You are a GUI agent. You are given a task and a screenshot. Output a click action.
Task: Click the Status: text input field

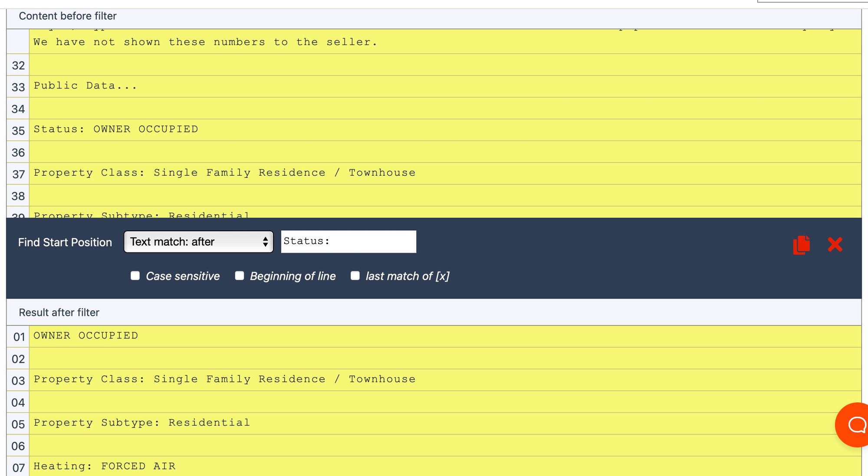coord(348,242)
